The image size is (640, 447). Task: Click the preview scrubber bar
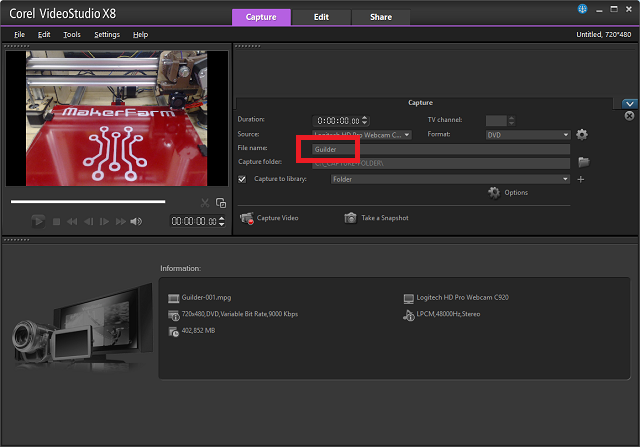pyautogui.click(x=88, y=201)
